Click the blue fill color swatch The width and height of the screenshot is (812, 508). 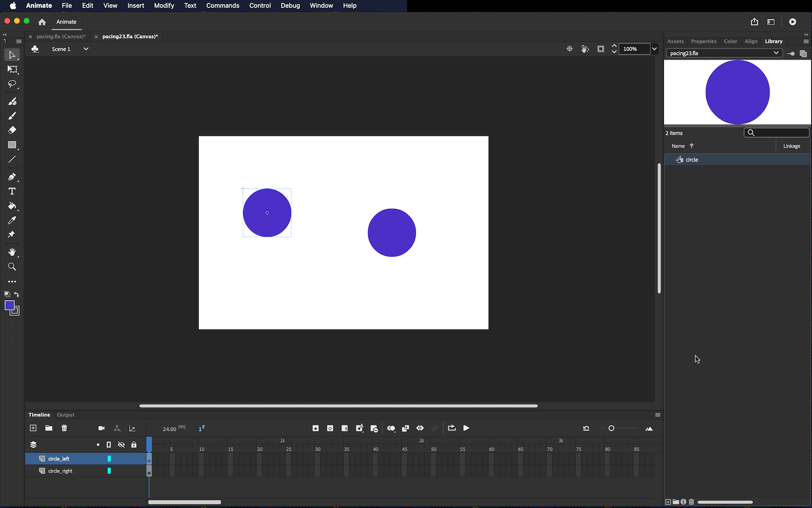[x=9, y=305]
